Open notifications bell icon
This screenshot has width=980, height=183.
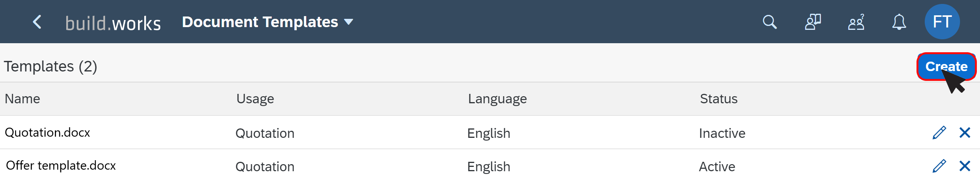[899, 22]
